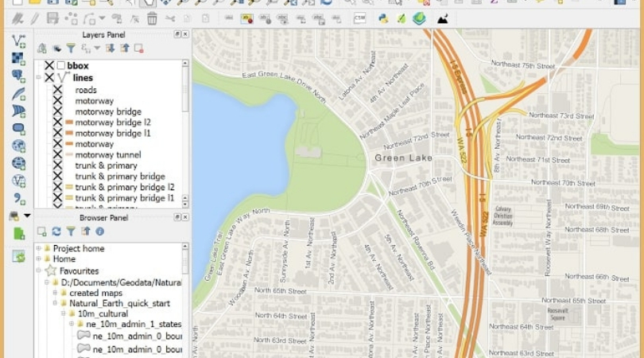Uncheck motorway bridge l1 checkbox
The image size is (644, 358).
[x=57, y=133]
